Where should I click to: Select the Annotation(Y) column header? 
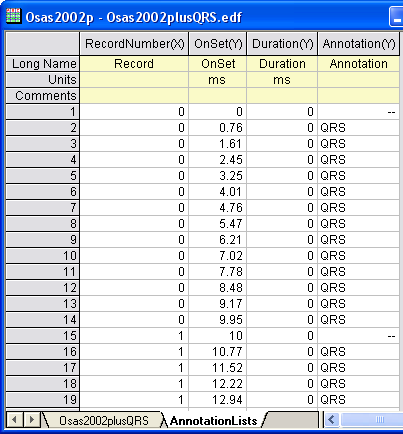click(358, 44)
